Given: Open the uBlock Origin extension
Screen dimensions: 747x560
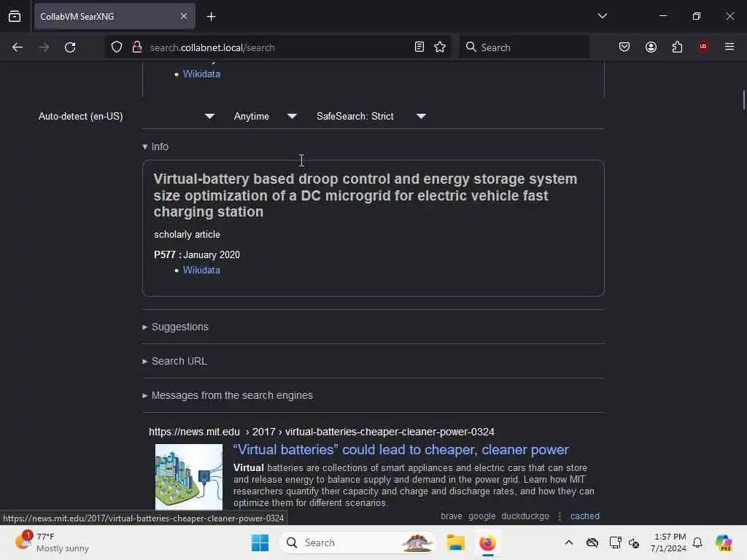Looking at the screenshot, I should (x=703, y=47).
